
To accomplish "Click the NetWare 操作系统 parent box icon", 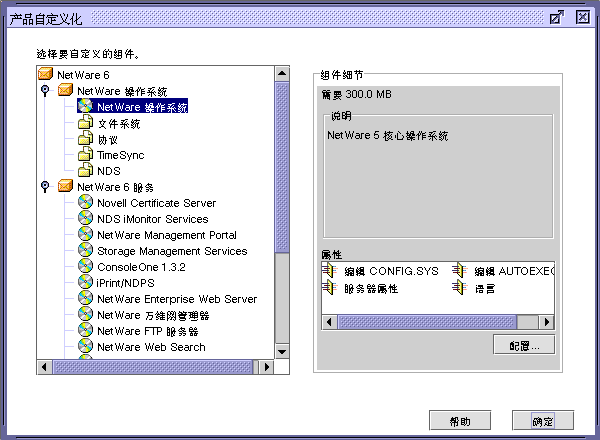I will click(x=65, y=90).
